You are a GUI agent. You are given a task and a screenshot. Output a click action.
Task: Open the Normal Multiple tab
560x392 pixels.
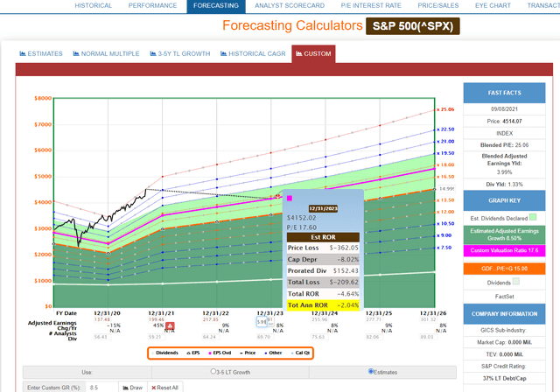click(106, 53)
